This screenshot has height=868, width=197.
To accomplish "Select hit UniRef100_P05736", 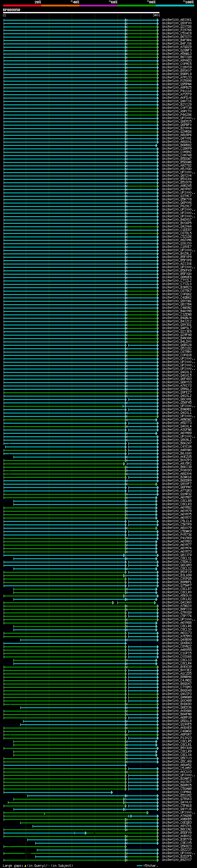I will 177,535.
